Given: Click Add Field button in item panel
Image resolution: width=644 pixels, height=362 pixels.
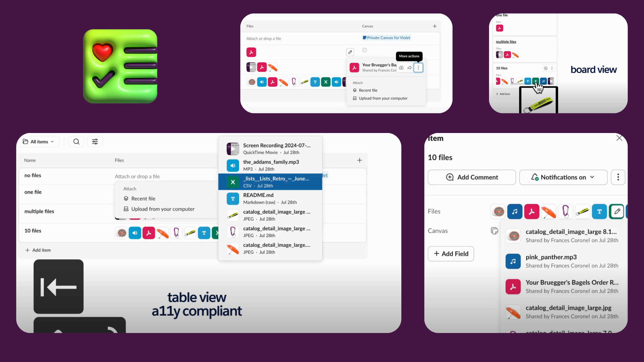Looking at the screenshot, I should pyautogui.click(x=451, y=253).
